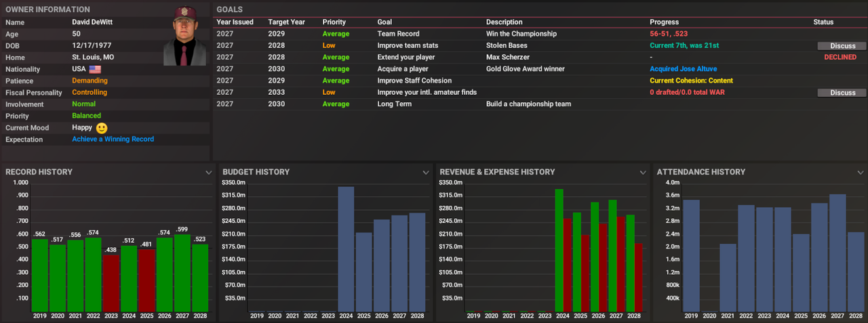
Task: Click the 2024 green revenue bar
Action: (x=559, y=251)
